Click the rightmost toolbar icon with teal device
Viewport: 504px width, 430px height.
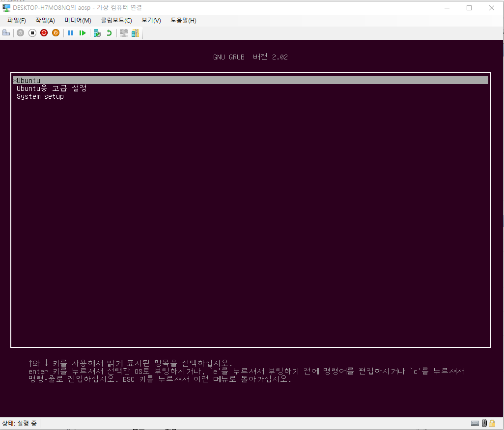(x=135, y=33)
